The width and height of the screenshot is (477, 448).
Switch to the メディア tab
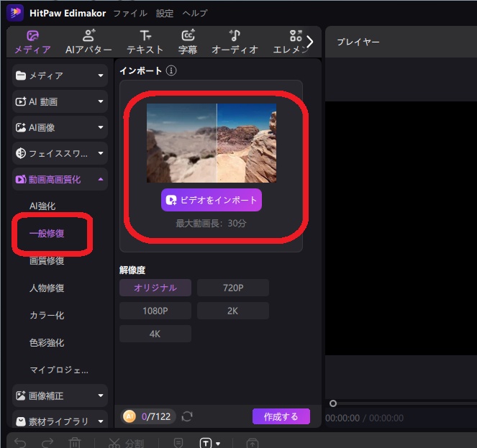32,42
